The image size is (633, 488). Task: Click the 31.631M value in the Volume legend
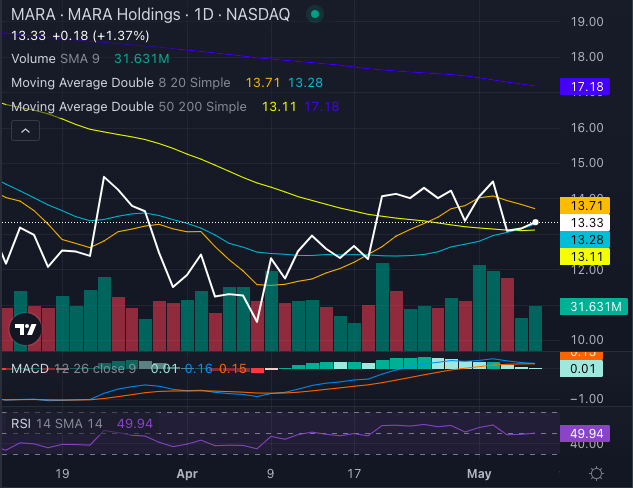click(x=142, y=59)
